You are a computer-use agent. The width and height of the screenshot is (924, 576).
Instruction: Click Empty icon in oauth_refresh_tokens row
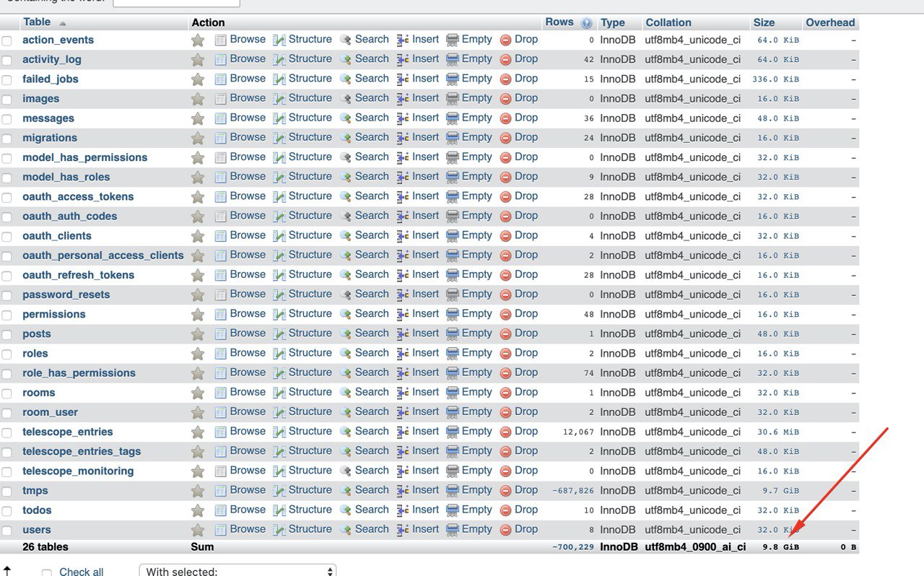coord(453,276)
